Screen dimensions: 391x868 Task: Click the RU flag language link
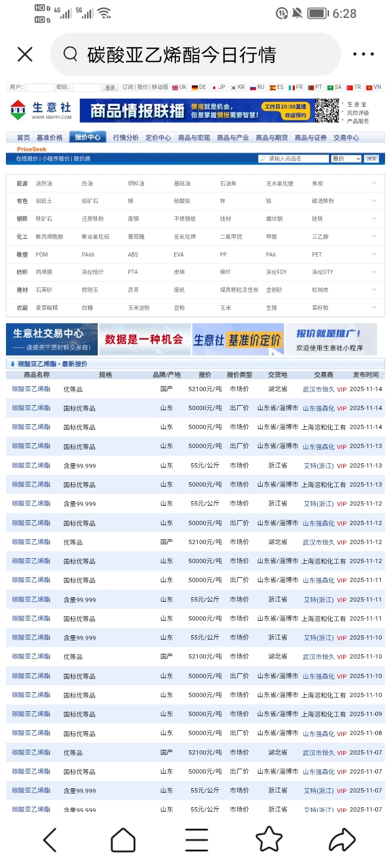point(257,87)
